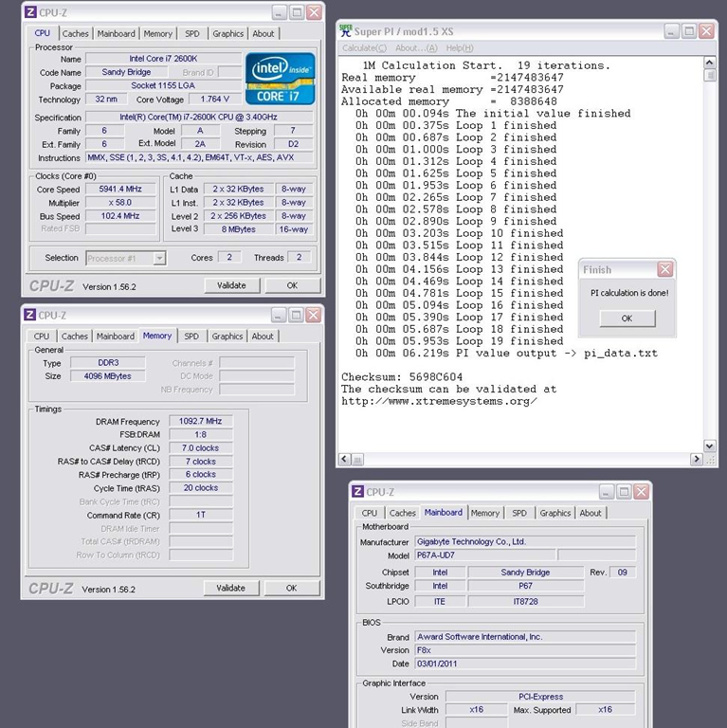Screen dimensions: 727x728
Task: Click the vertical scrollbar thumb in Super PI
Action: (709, 75)
